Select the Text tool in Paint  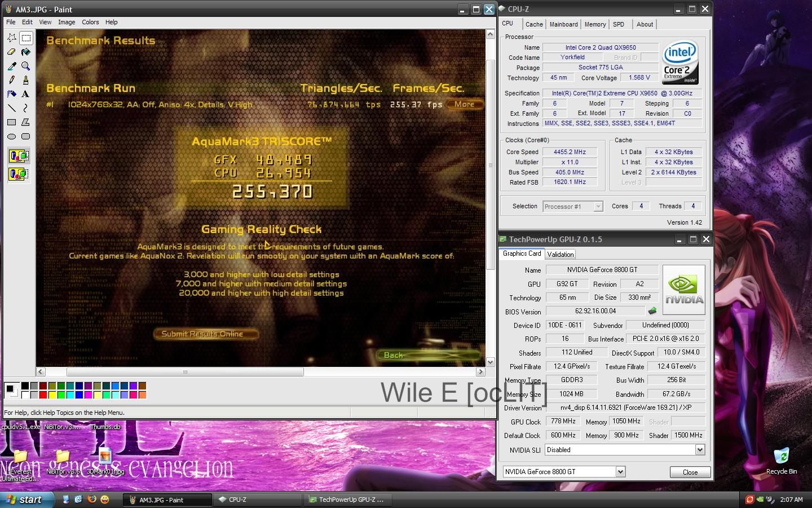(26, 94)
